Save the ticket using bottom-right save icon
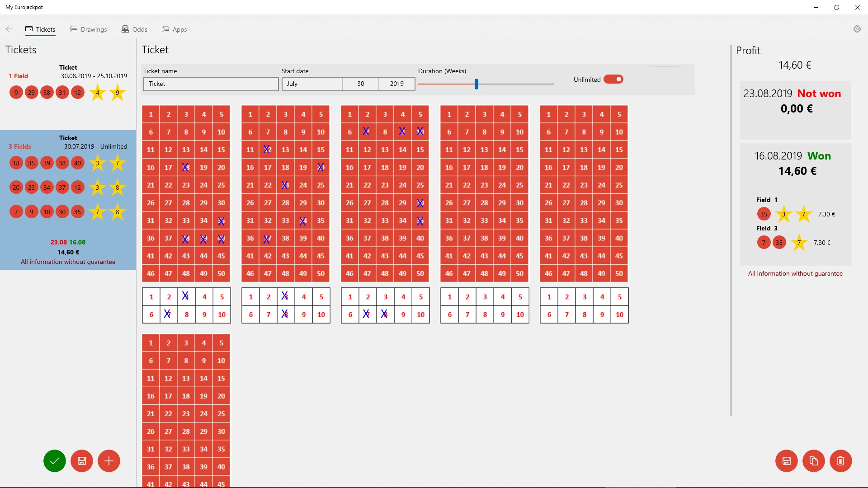Image resolution: width=868 pixels, height=488 pixels. (x=787, y=461)
